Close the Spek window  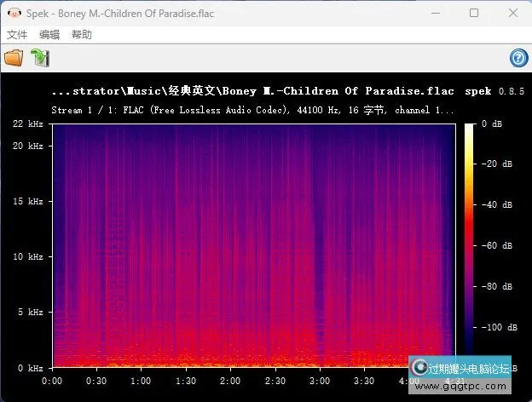(512, 14)
